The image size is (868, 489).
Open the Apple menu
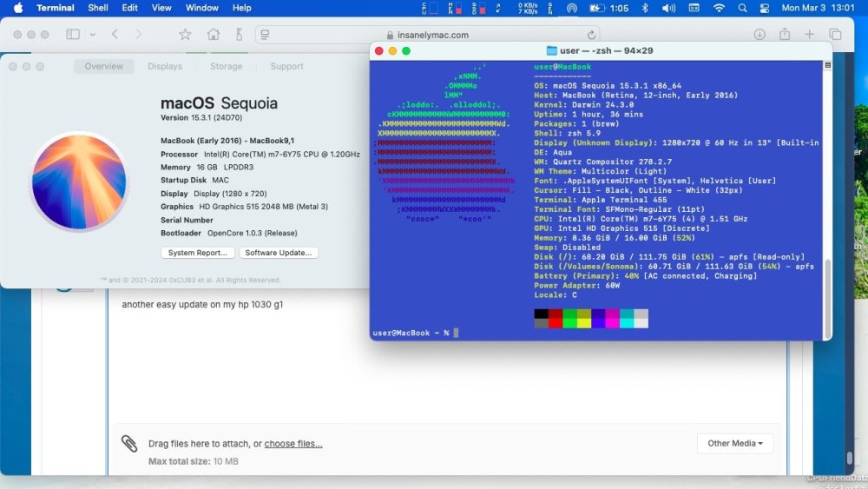[x=17, y=8]
